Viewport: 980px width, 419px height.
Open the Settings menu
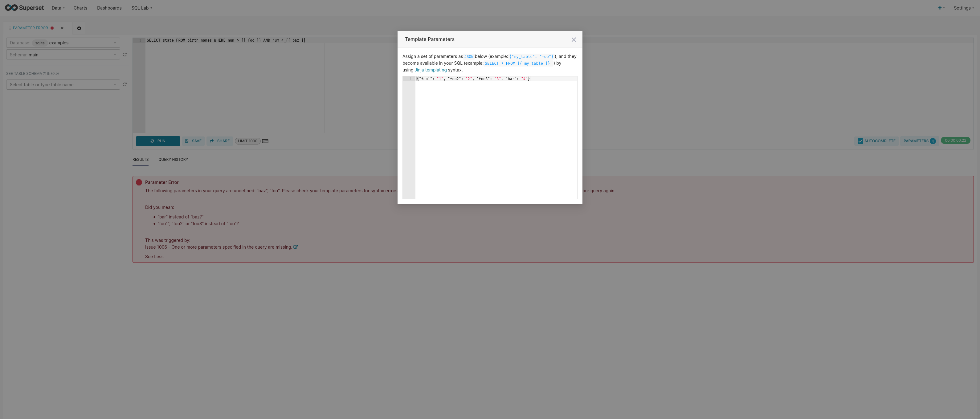coord(963,8)
